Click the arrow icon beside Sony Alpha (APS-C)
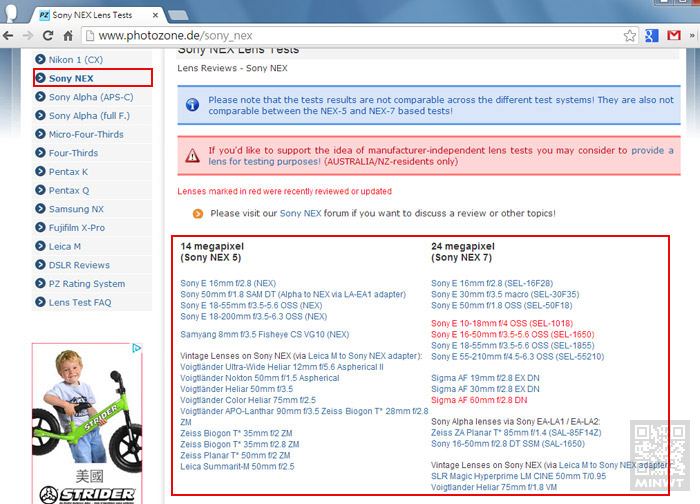700x504 pixels. coord(40,97)
